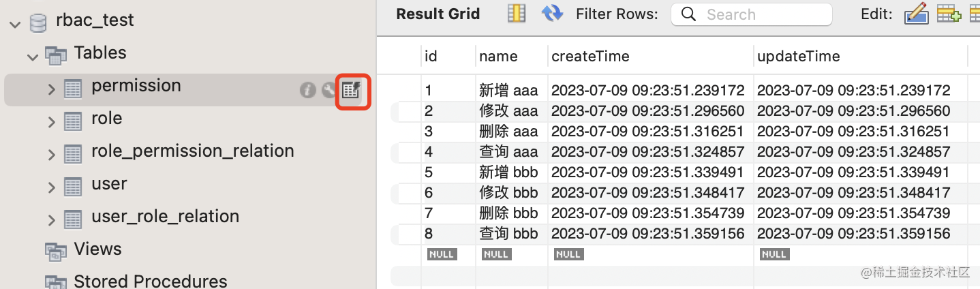980x289 pixels.
Task: Select the name cell "新增 aaa"
Action: (508, 91)
